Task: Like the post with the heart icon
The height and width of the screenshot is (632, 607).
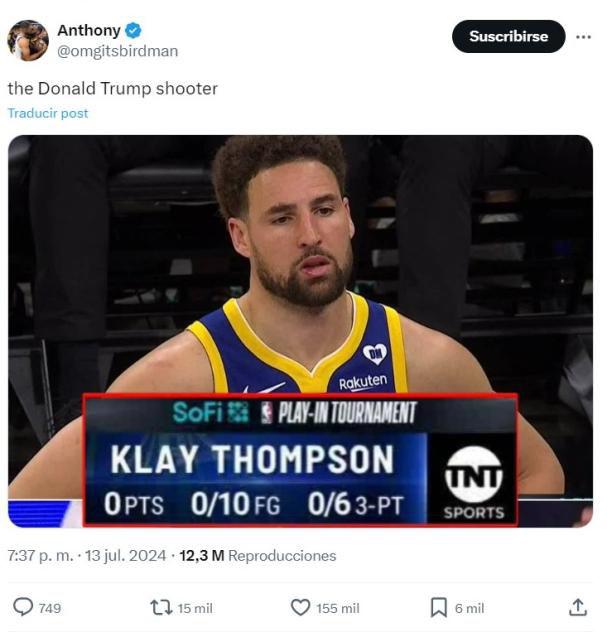Action: click(300, 607)
